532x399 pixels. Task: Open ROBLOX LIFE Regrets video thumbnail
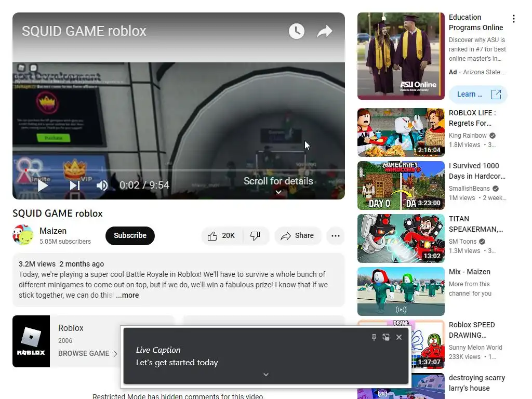pos(401,132)
